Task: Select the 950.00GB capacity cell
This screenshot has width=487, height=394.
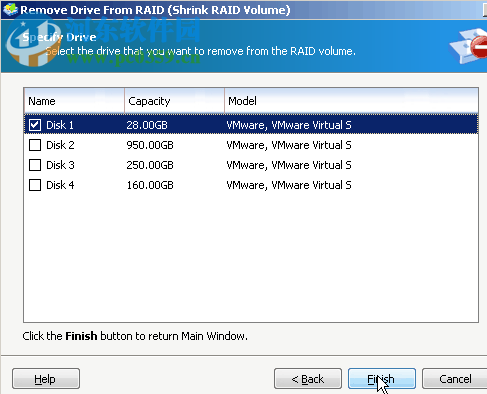Action: tap(150, 145)
